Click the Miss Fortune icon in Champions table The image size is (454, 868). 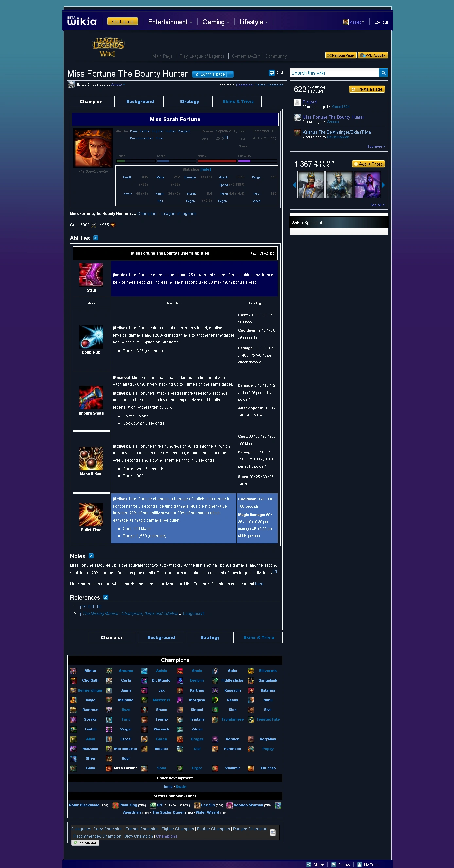click(109, 768)
